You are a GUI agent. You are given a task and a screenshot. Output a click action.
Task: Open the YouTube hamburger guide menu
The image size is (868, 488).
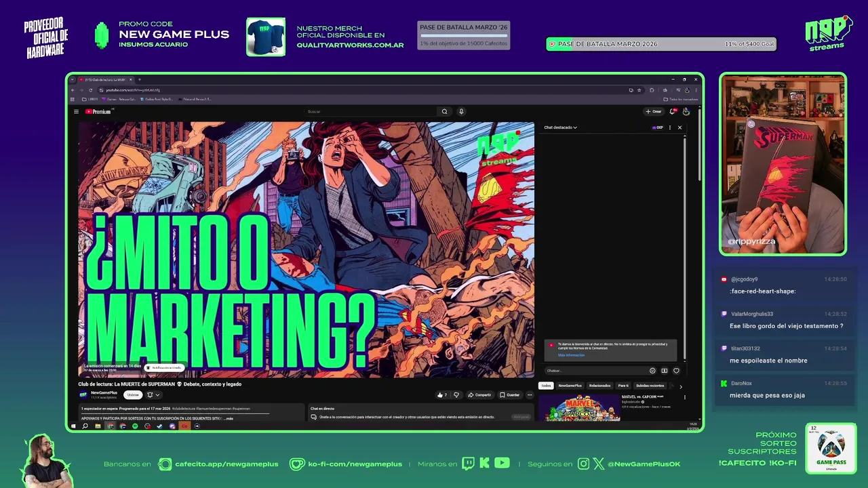[76, 112]
